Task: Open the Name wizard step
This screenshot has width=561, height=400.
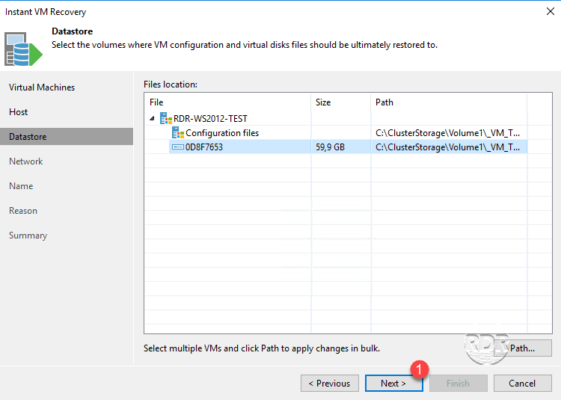Action: tap(21, 186)
